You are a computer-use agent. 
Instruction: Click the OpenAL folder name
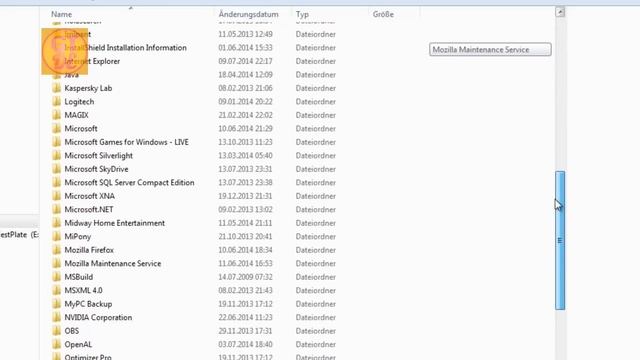tap(78, 344)
